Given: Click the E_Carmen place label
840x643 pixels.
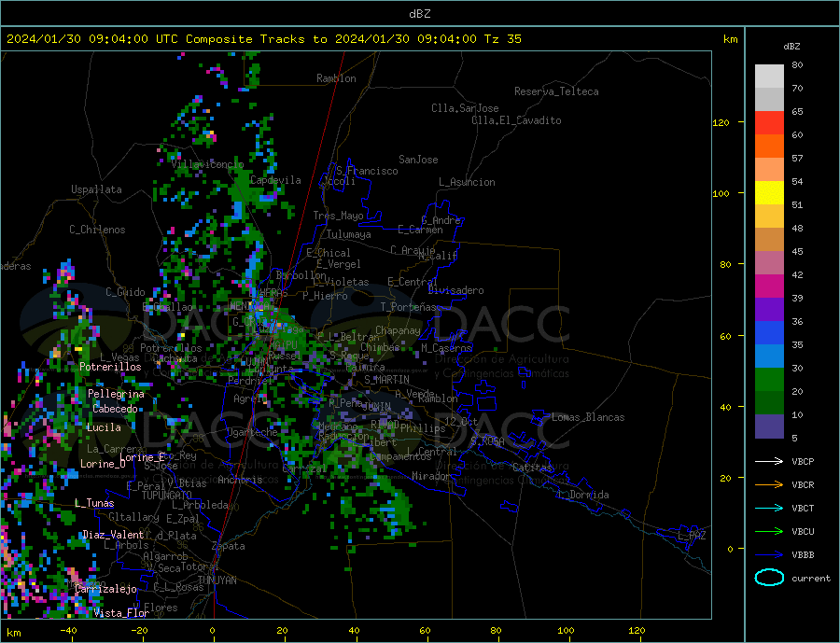Looking at the screenshot, I should [420, 231].
